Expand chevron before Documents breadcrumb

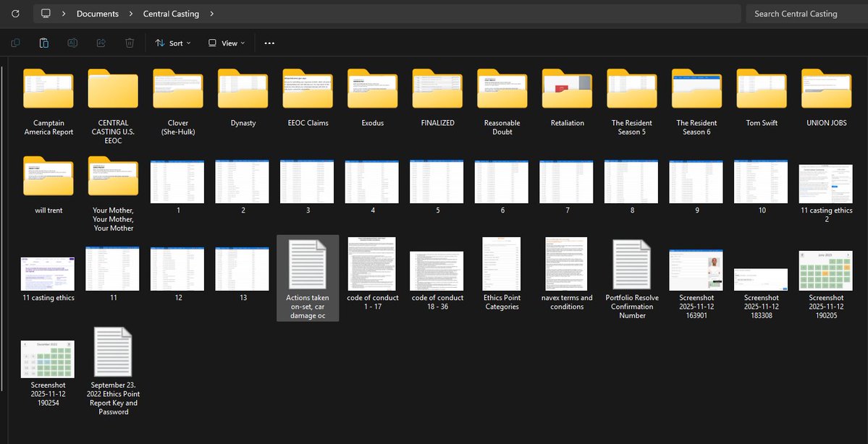[64, 14]
